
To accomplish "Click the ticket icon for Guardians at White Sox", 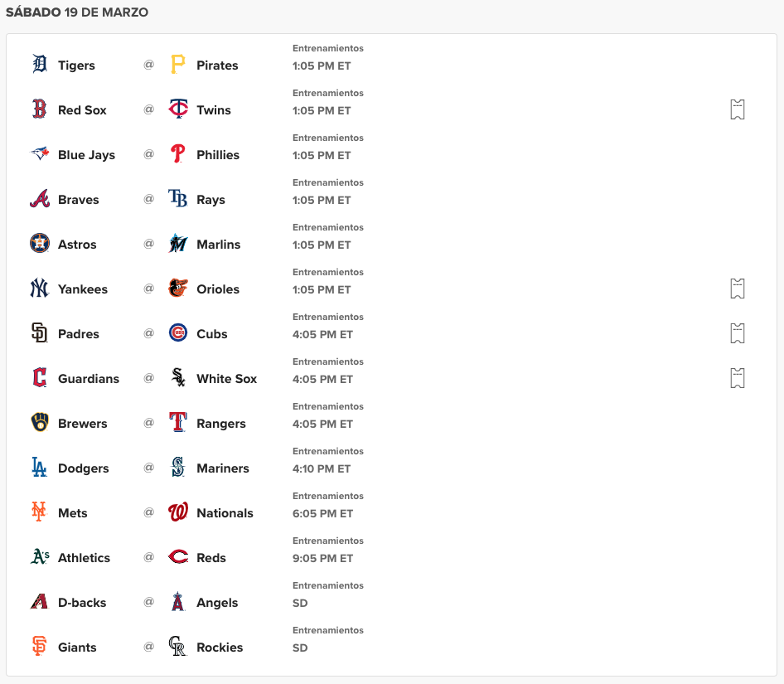I will click(737, 377).
